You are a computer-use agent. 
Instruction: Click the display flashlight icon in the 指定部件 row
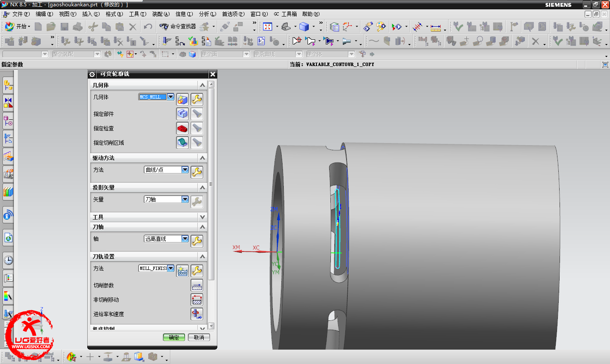tap(197, 114)
